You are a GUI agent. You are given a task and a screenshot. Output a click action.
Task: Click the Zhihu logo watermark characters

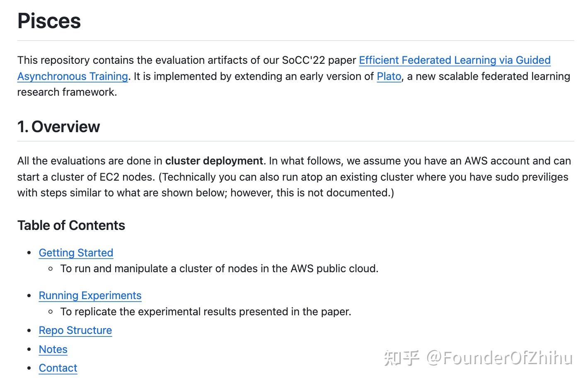tap(401, 358)
